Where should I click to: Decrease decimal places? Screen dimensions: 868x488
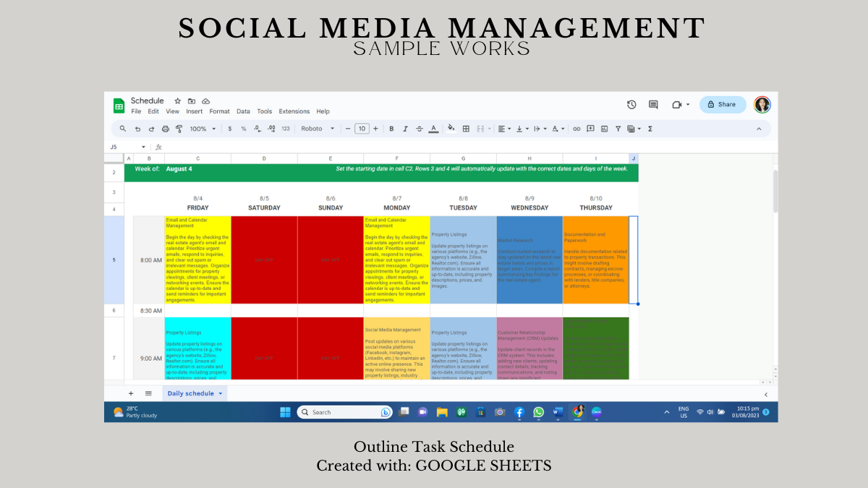click(x=258, y=129)
